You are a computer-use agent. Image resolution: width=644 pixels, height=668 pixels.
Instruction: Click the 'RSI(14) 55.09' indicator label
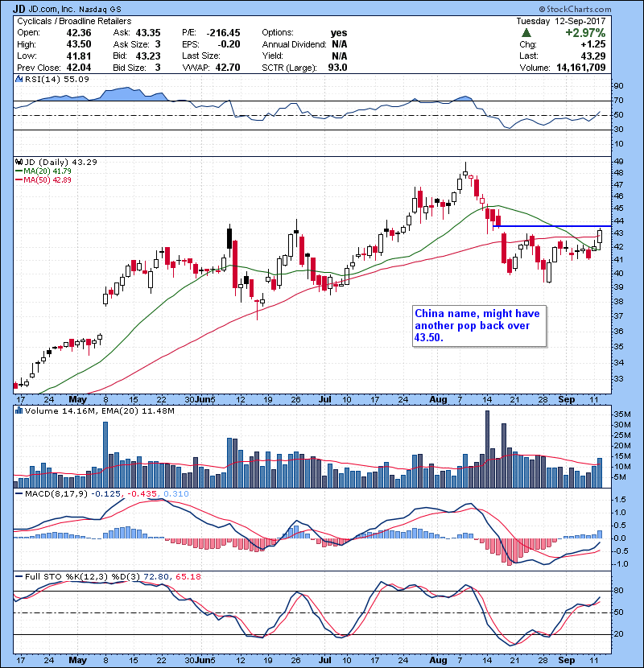tap(57, 79)
